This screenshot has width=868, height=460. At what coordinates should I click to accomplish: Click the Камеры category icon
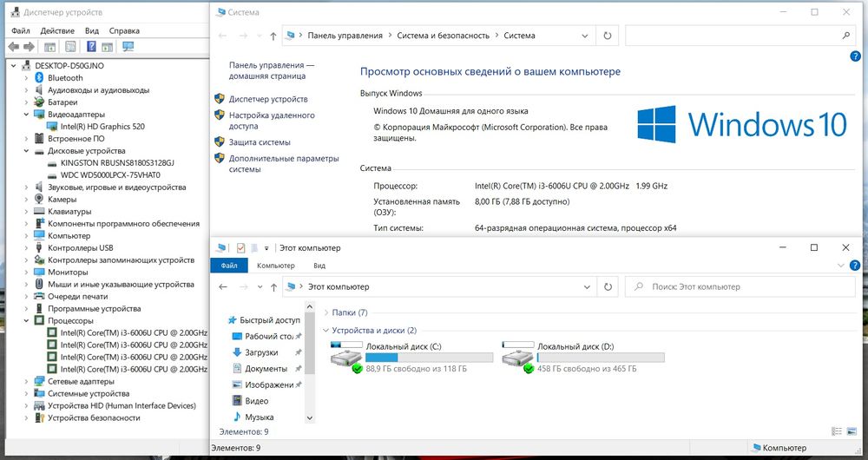(x=39, y=200)
